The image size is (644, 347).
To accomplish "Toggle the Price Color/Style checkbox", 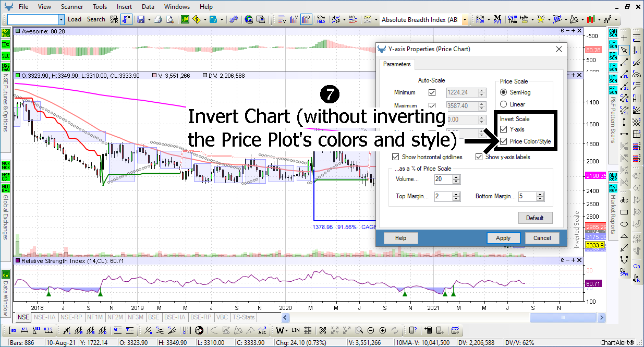I will (x=503, y=141).
